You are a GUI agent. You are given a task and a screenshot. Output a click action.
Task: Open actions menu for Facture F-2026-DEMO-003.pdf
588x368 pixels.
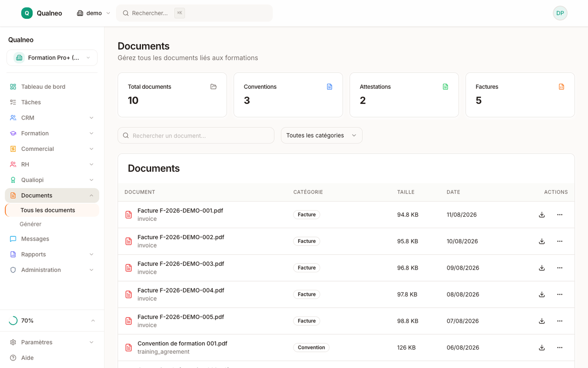560,268
